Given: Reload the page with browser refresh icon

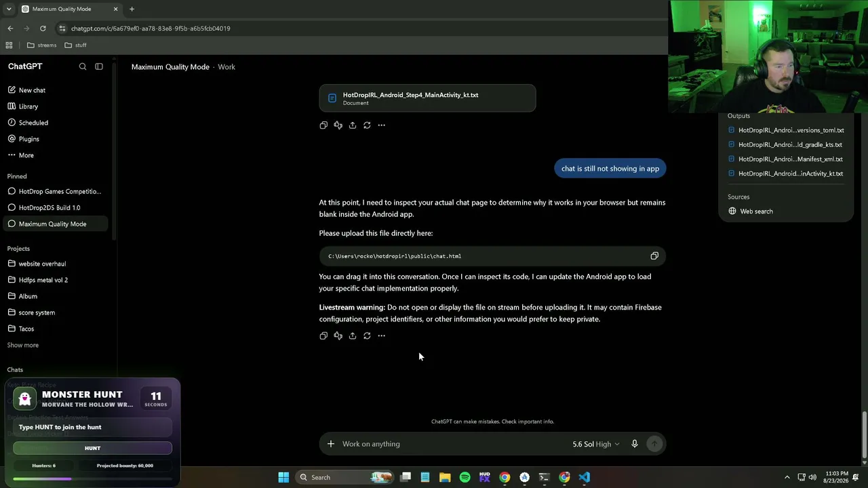Looking at the screenshot, I should 43,28.
